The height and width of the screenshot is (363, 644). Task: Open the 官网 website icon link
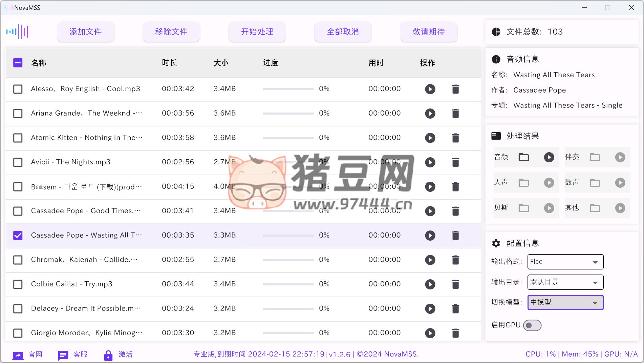(x=18, y=355)
